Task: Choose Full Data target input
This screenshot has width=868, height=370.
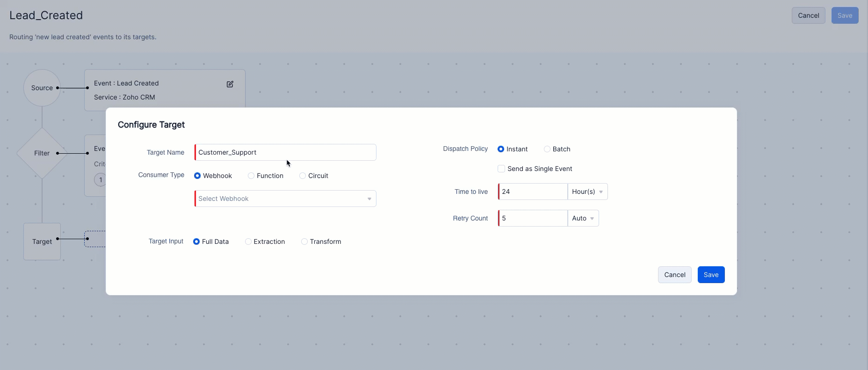Action: coord(196,242)
